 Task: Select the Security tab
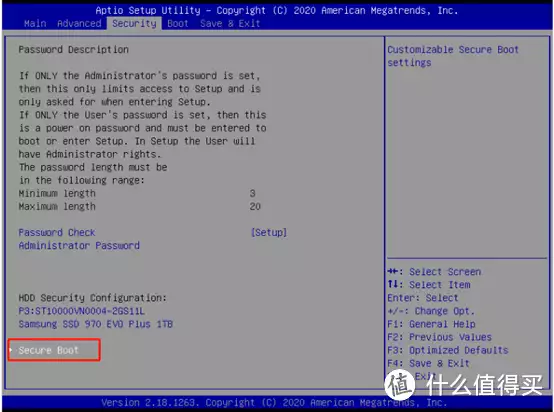[134, 24]
